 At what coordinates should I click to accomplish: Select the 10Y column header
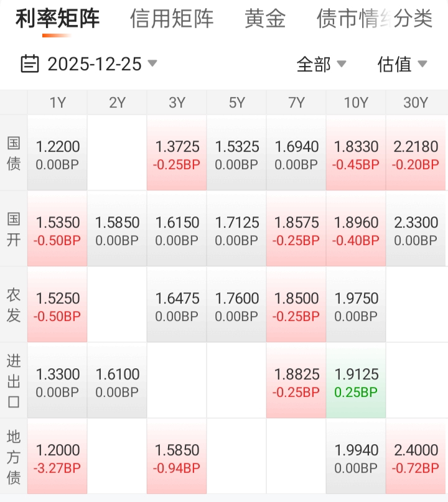click(x=356, y=103)
